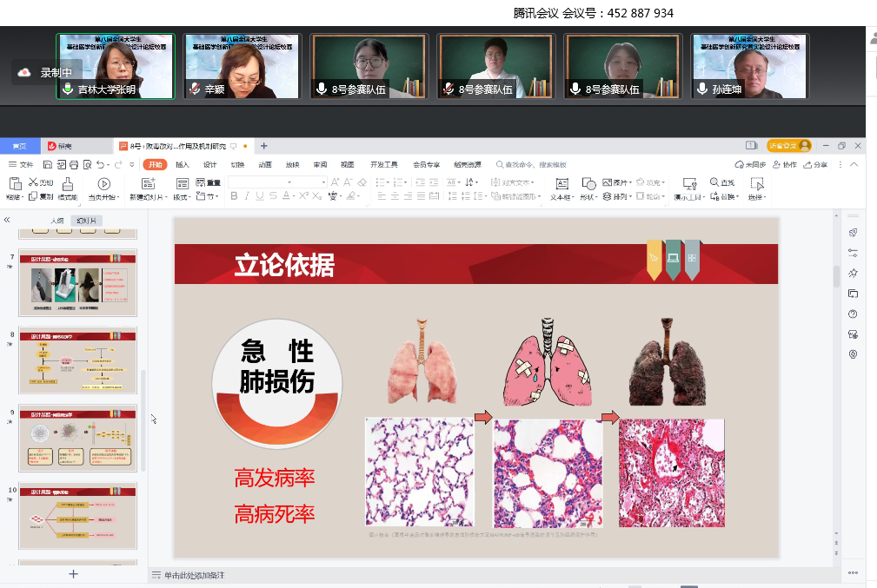Image resolution: width=877 pixels, height=588 pixels.
Task: Toggle Bold formatting
Action: 234,196
